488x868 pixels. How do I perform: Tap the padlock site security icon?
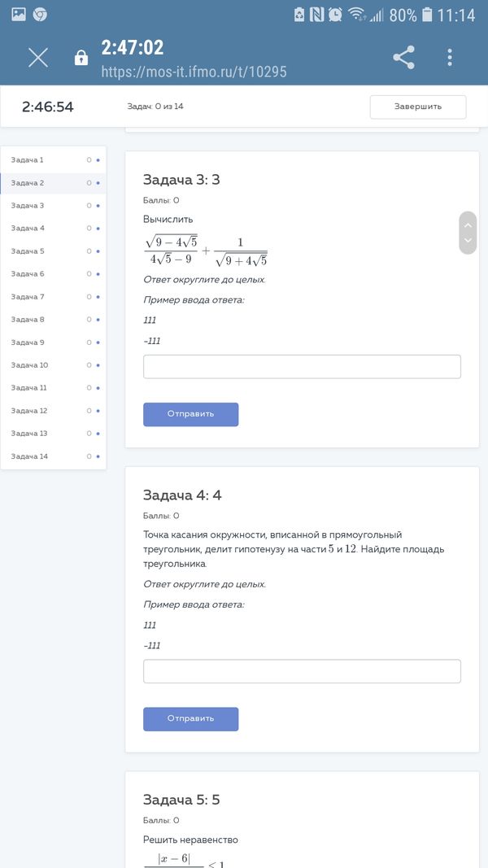(81, 58)
